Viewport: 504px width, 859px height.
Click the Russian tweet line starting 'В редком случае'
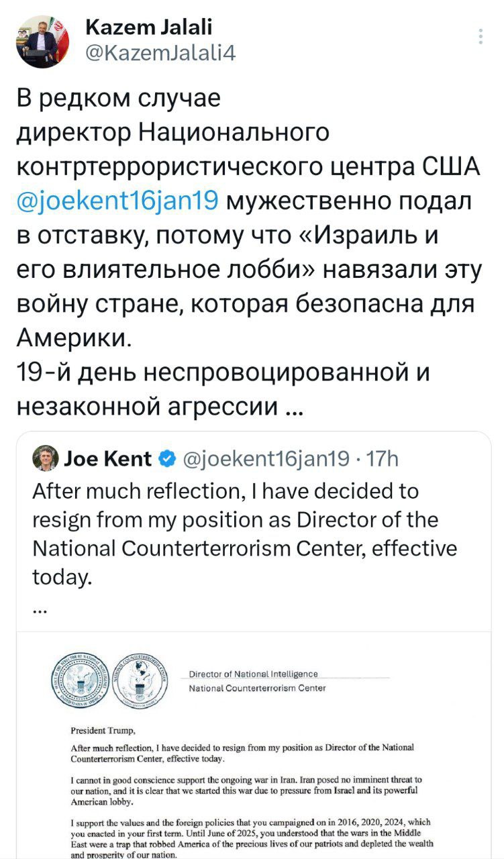coord(118,99)
